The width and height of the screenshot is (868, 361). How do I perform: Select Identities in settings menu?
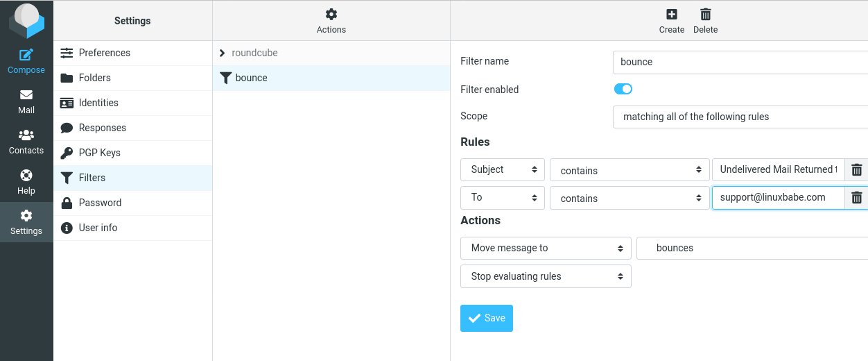pyautogui.click(x=98, y=103)
